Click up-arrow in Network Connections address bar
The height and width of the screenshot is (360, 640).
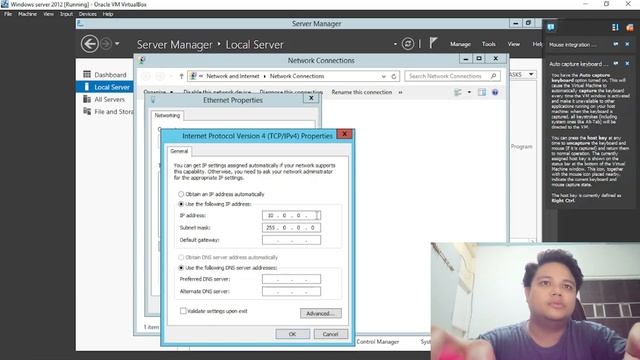[181, 76]
